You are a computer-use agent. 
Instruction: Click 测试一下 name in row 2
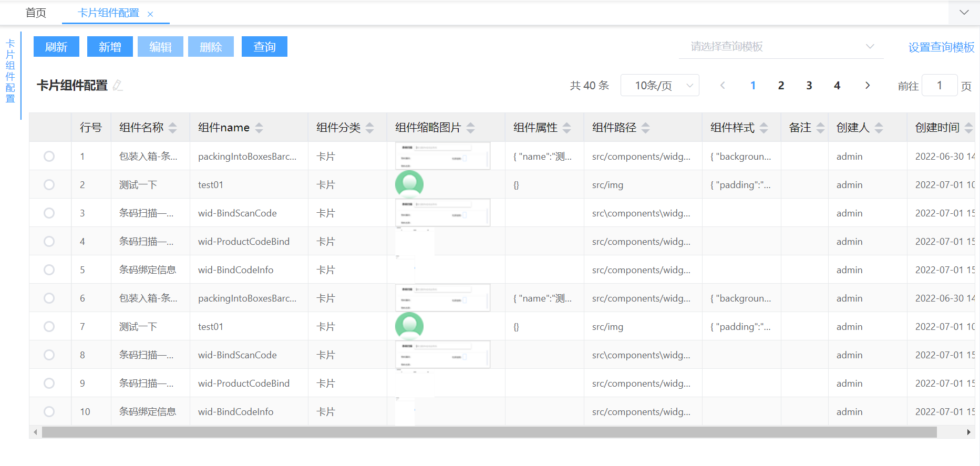point(138,184)
